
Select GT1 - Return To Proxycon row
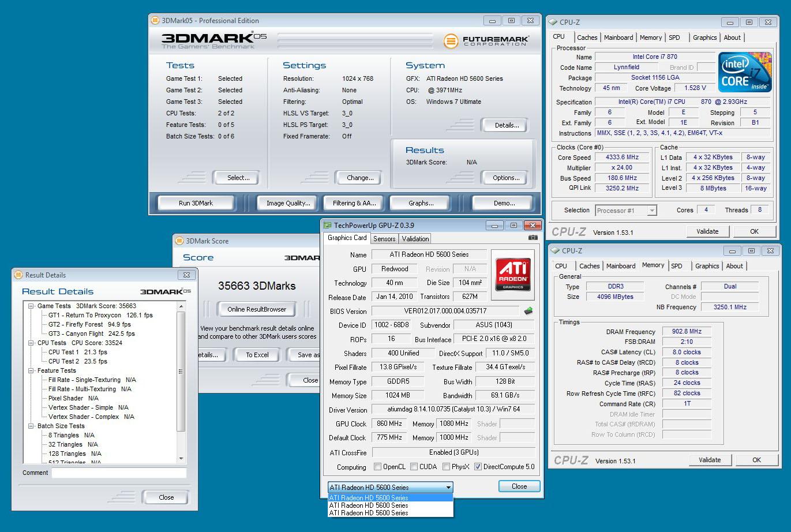pos(100,316)
